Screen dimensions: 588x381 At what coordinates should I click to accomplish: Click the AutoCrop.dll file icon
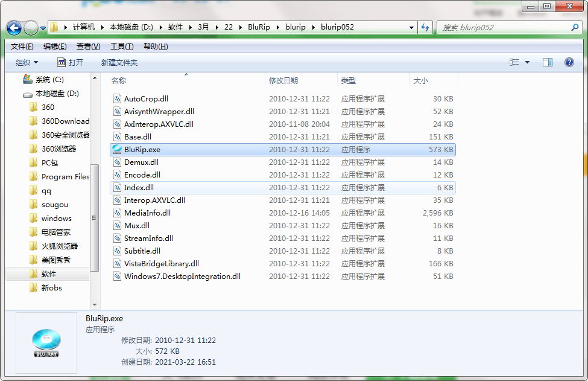click(x=118, y=99)
